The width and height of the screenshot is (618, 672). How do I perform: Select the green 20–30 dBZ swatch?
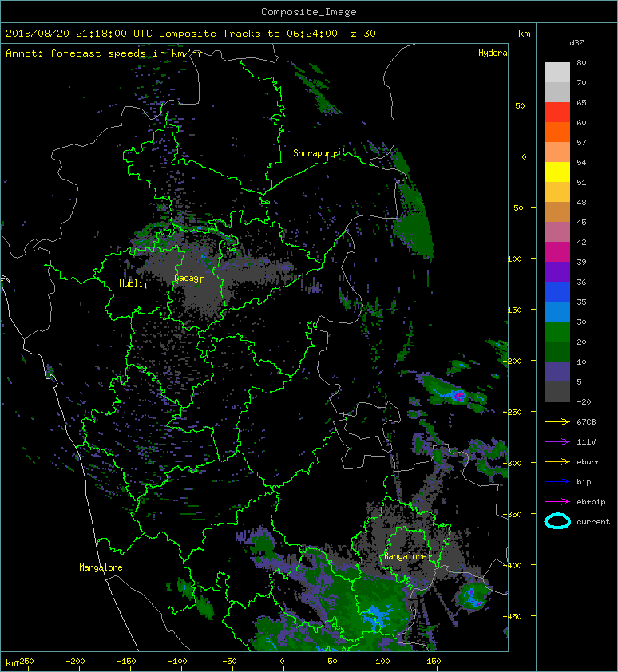pos(557,331)
